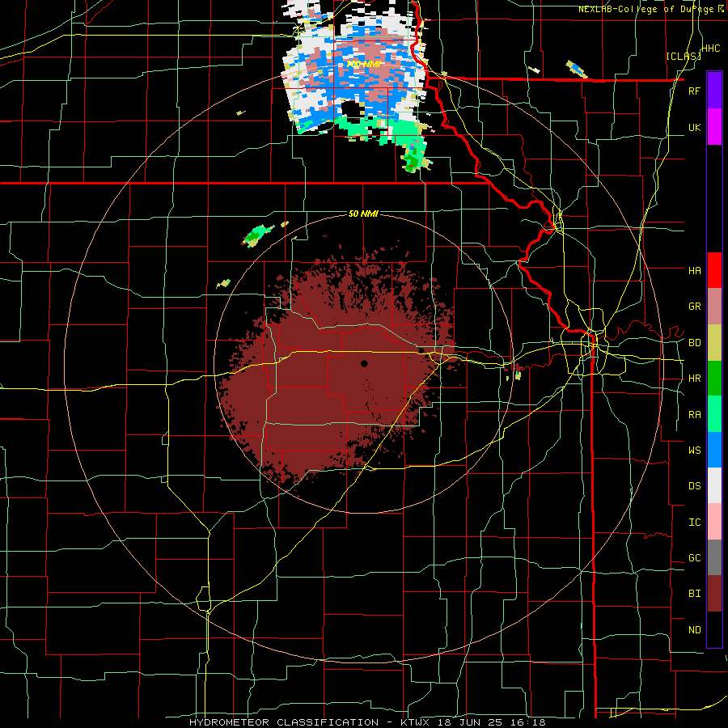Click the GR legend label
Screen dimensions: 728x728
point(694,307)
